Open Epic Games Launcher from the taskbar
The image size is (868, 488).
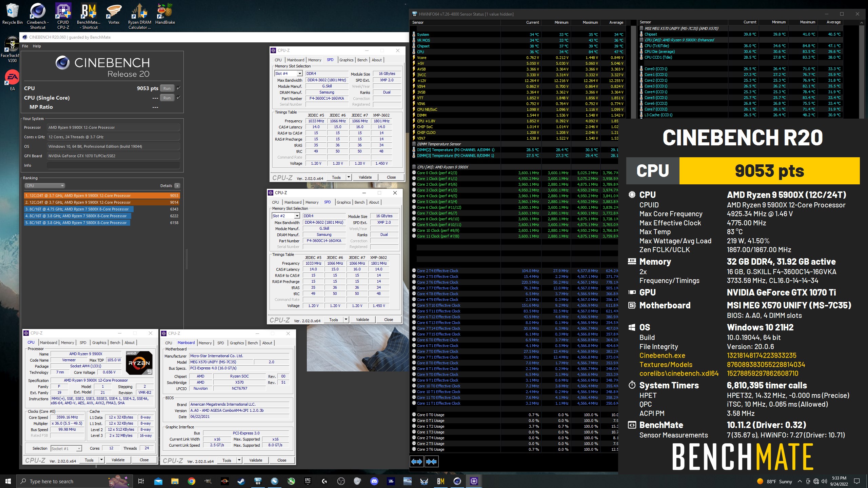[x=308, y=481]
